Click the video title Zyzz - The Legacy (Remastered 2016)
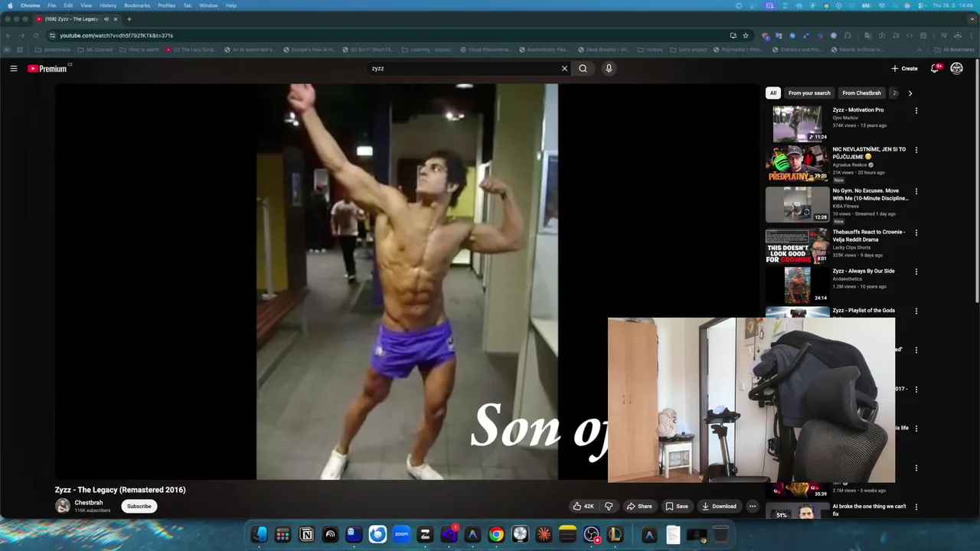980x551 pixels. pyautogui.click(x=120, y=490)
